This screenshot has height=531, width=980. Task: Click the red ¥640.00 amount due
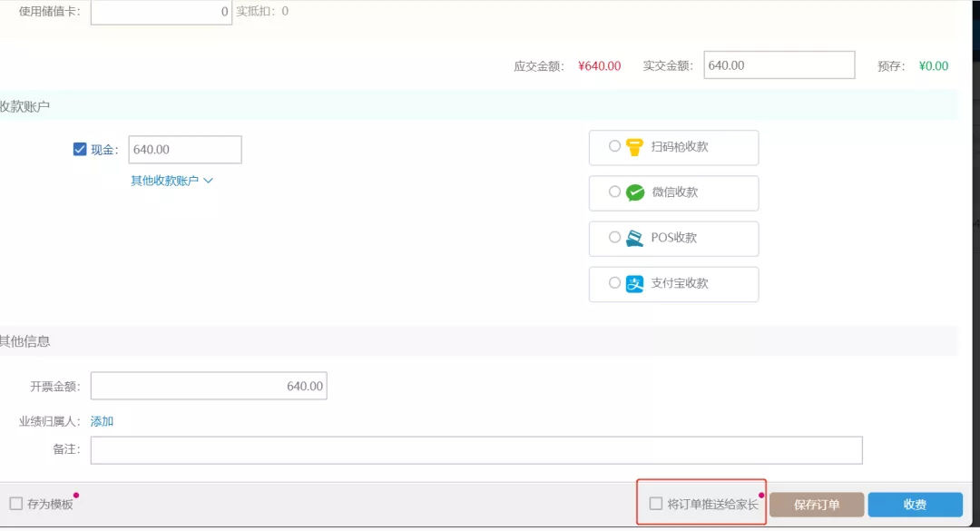coord(600,66)
